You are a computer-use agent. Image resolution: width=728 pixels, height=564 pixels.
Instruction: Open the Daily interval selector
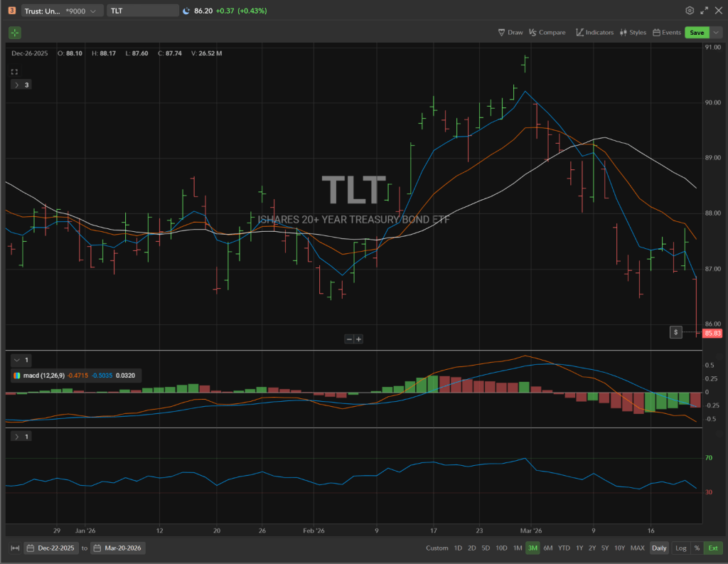[659, 548]
